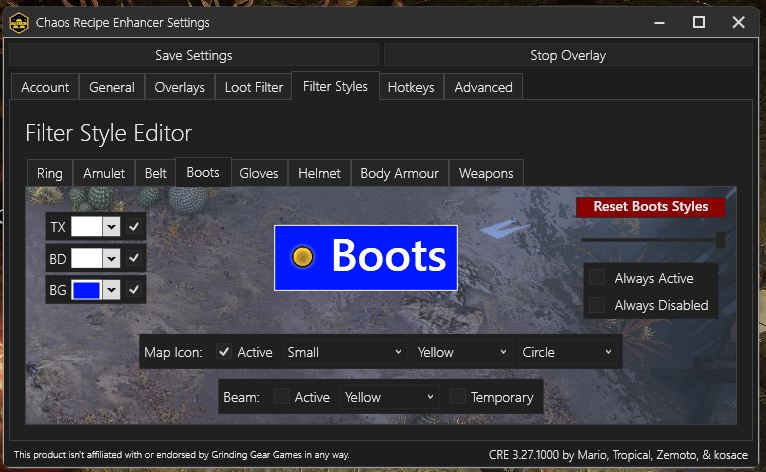
Task: Switch to the Loot Filter tab
Action: (x=253, y=87)
